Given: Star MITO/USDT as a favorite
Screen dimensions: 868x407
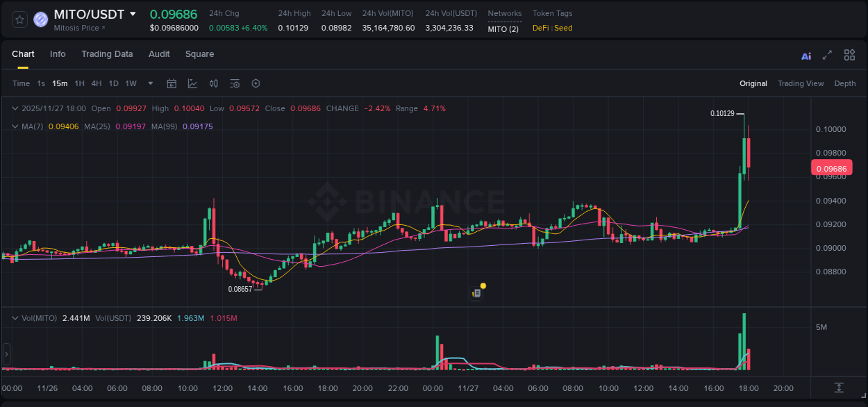Looking at the screenshot, I should [19, 19].
